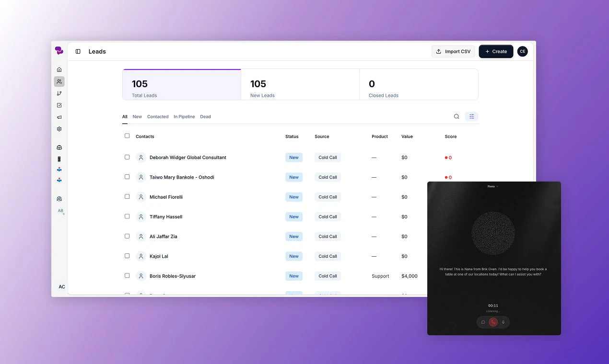Switch to the Contacted tab
This screenshot has height=364, width=609.
click(x=158, y=116)
